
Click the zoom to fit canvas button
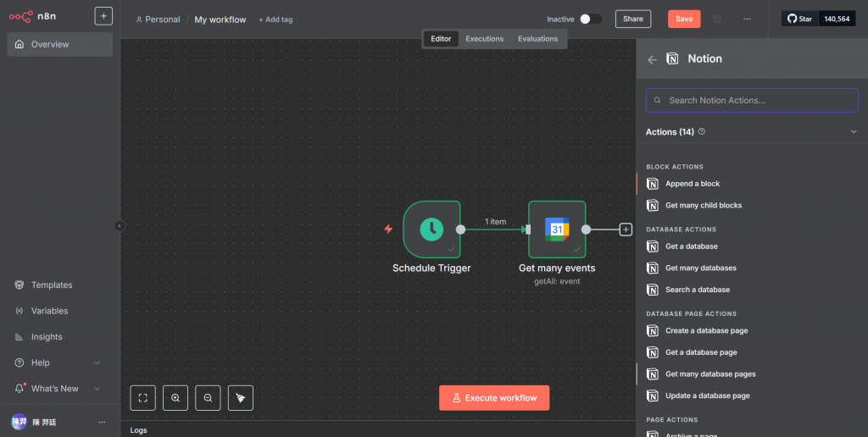coord(142,398)
